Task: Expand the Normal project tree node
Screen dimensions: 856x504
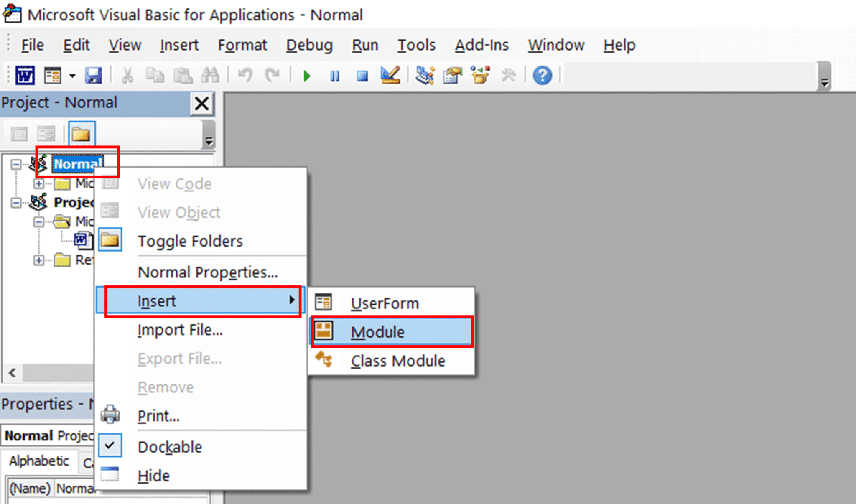Action: coord(14,163)
